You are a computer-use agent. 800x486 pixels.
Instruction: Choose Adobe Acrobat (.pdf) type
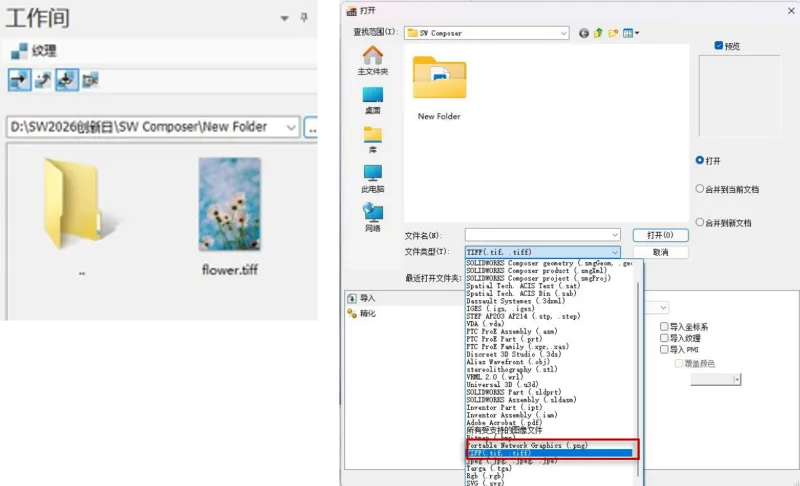(504, 423)
